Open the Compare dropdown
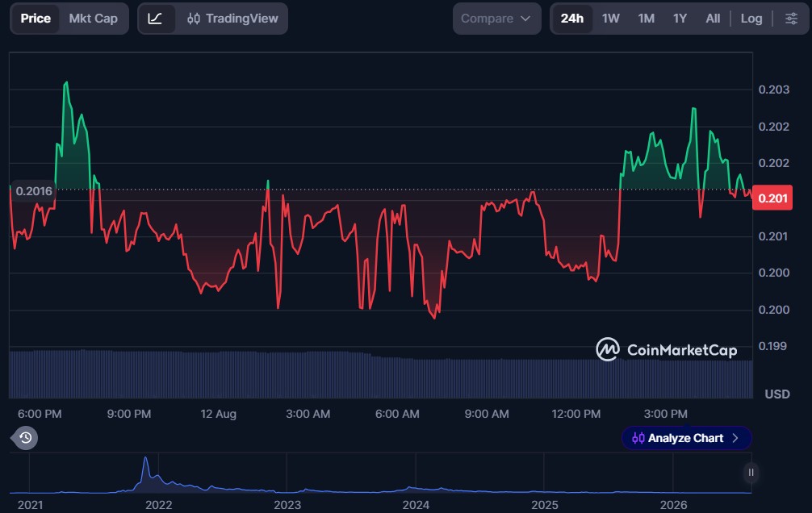This screenshot has height=513, width=812. 496,19
